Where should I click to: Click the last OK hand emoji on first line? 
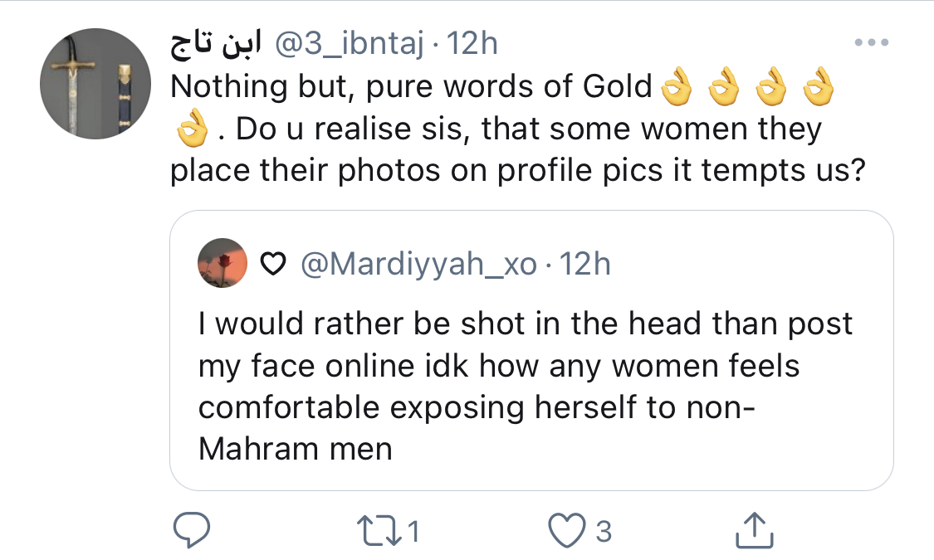819,87
